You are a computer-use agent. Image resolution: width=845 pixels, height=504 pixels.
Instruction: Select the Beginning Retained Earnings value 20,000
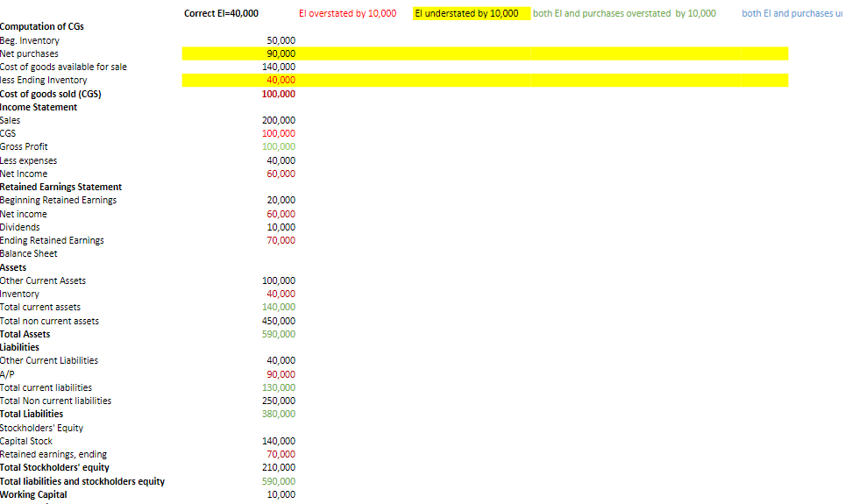[280, 200]
